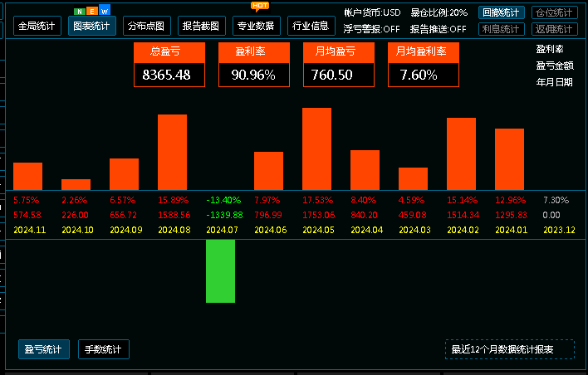Click the 报告截图 button
The image size is (588, 375).
tap(200, 26)
